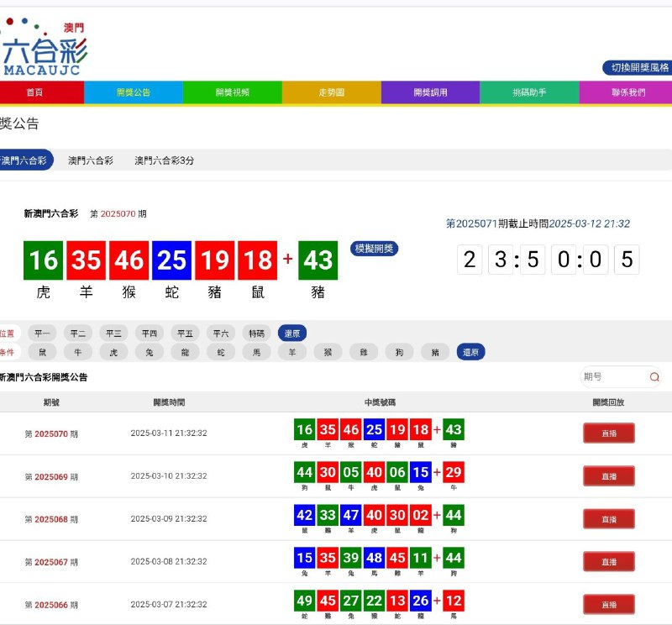The height and width of the screenshot is (625, 672).
Task: Select the 馬 zodiac filter chip
Action: coord(256,352)
